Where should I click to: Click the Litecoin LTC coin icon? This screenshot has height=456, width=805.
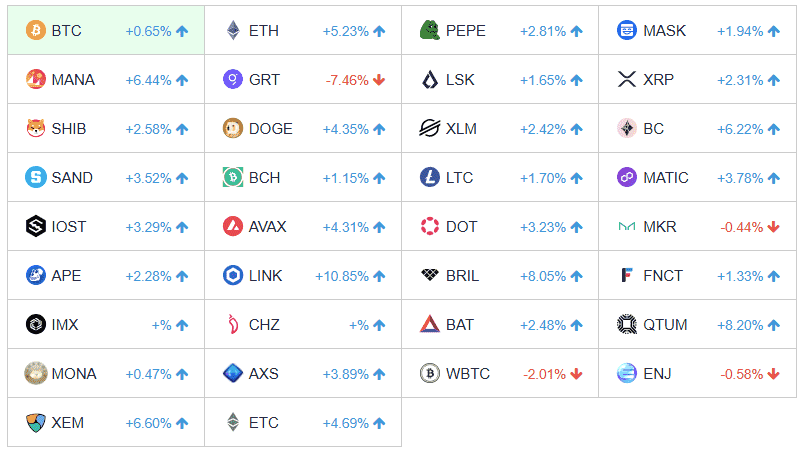coord(430,177)
